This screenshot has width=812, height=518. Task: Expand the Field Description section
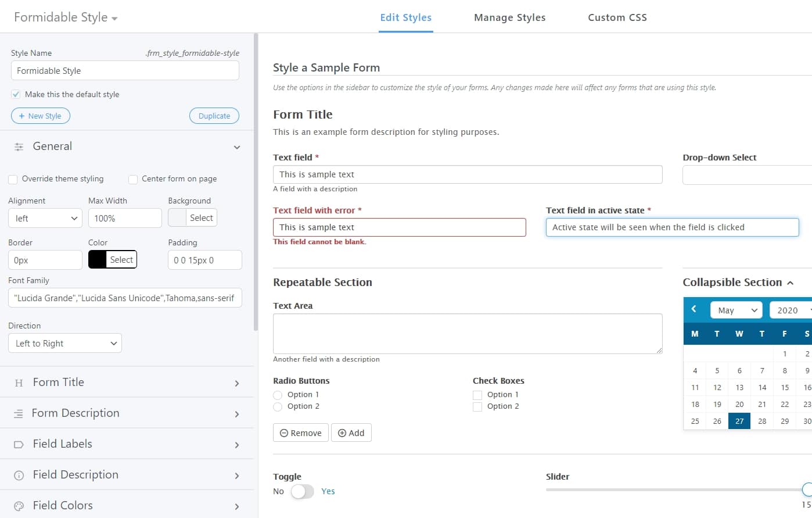point(237,476)
